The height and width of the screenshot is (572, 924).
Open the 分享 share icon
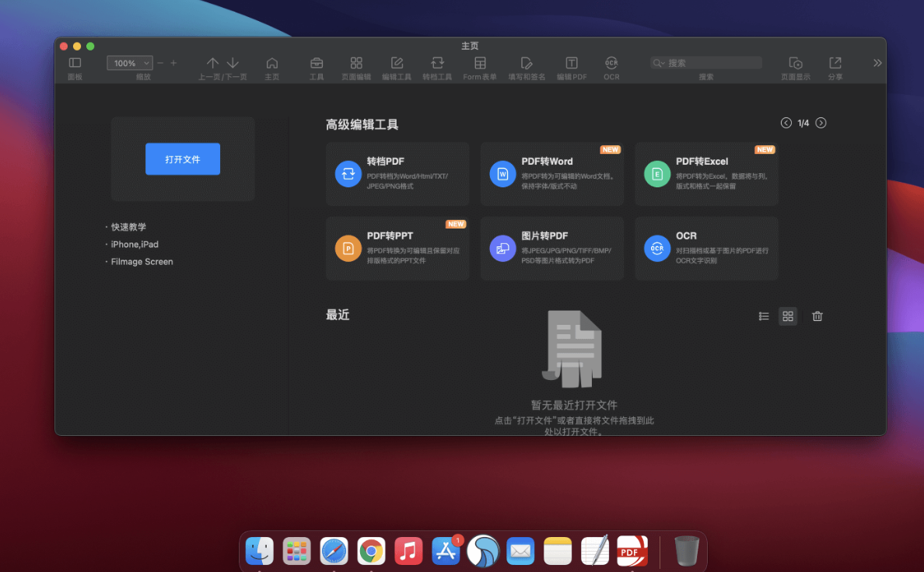click(835, 64)
